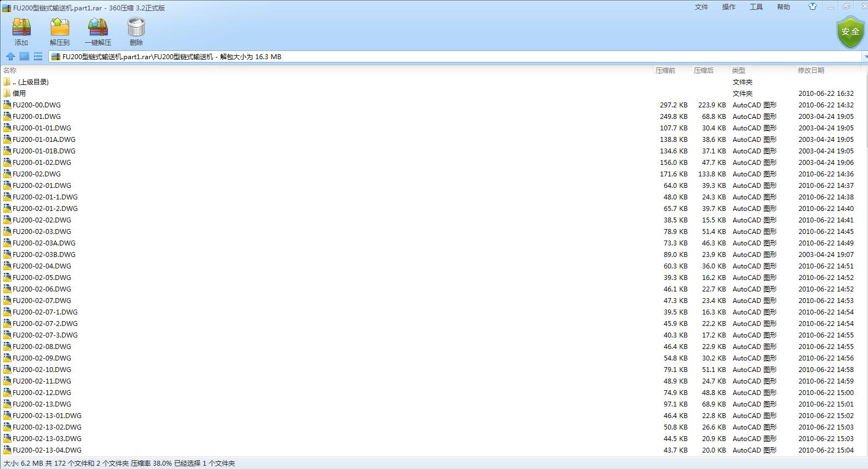This screenshot has height=469, width=868.
Task: Click the file icon of FU200-02-13.DWG
Action: pyautogui.click(x=7, y=404)
